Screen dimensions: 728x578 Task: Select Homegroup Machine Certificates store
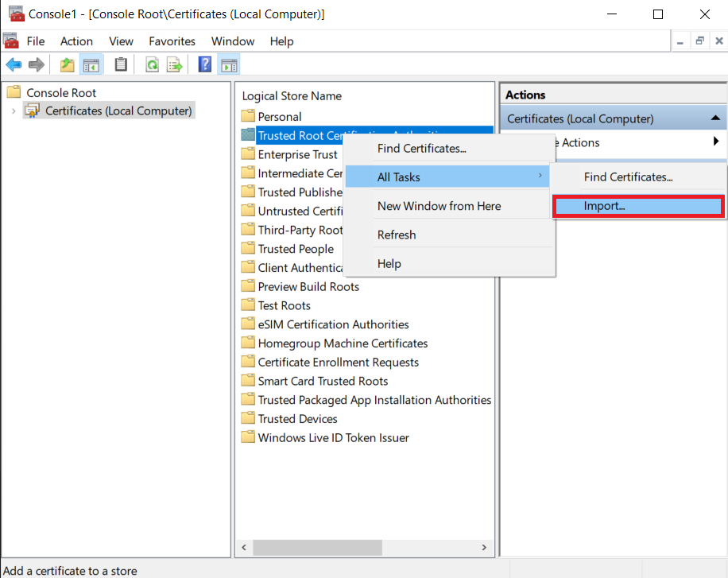point(343,343)
